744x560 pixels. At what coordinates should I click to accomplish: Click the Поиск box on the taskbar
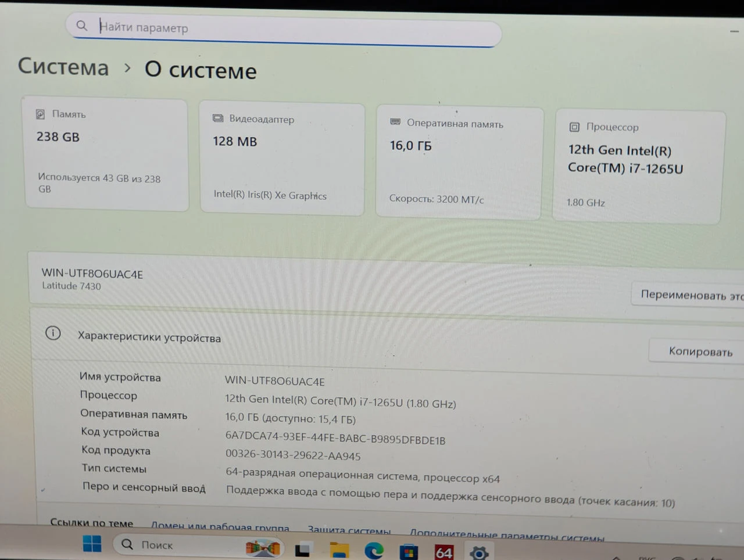[x=198, y=545]
